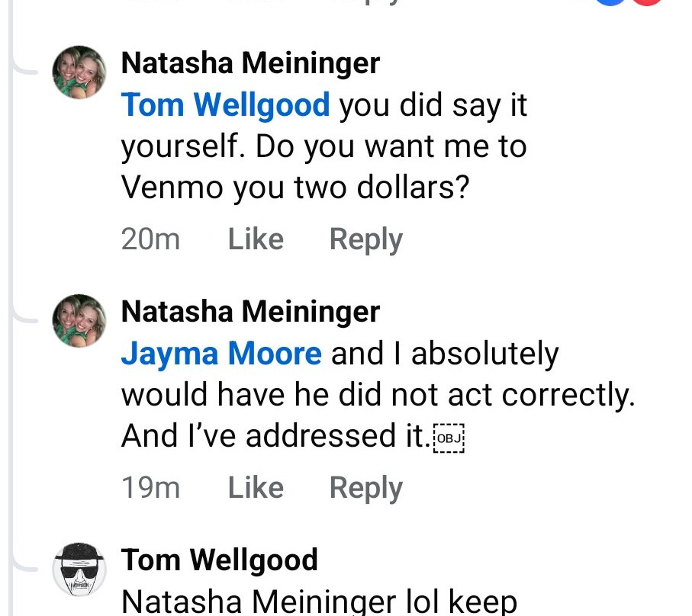Click the 19m comment timestamp

(x=150, y=488)
